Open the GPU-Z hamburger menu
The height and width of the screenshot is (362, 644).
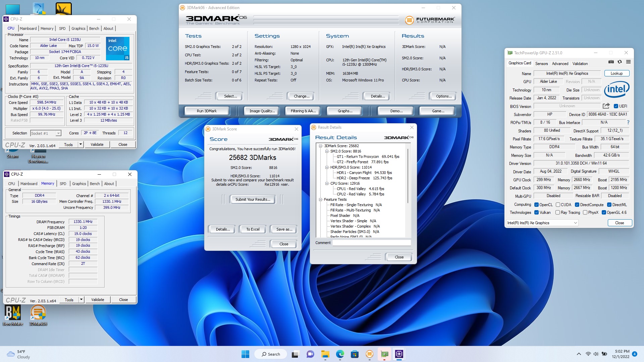[x=628, y=62]
